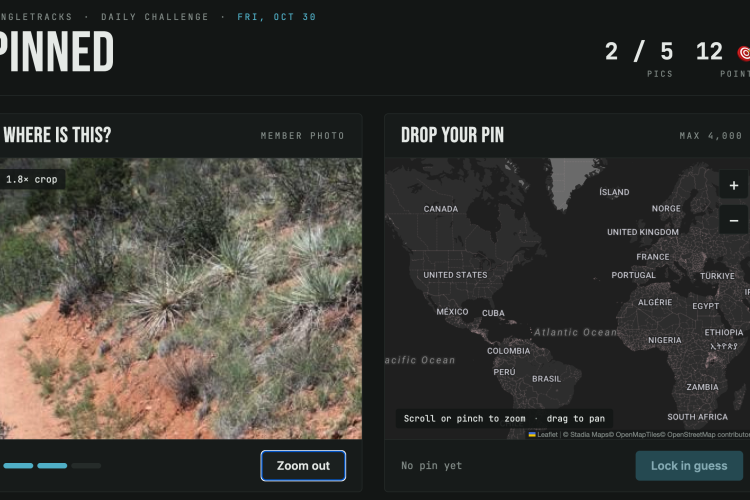Image resolution: width=750 pixels, height=500 pixels.
Task: Drop a pin on ÍSLAND label
Action: coord(614,192)
